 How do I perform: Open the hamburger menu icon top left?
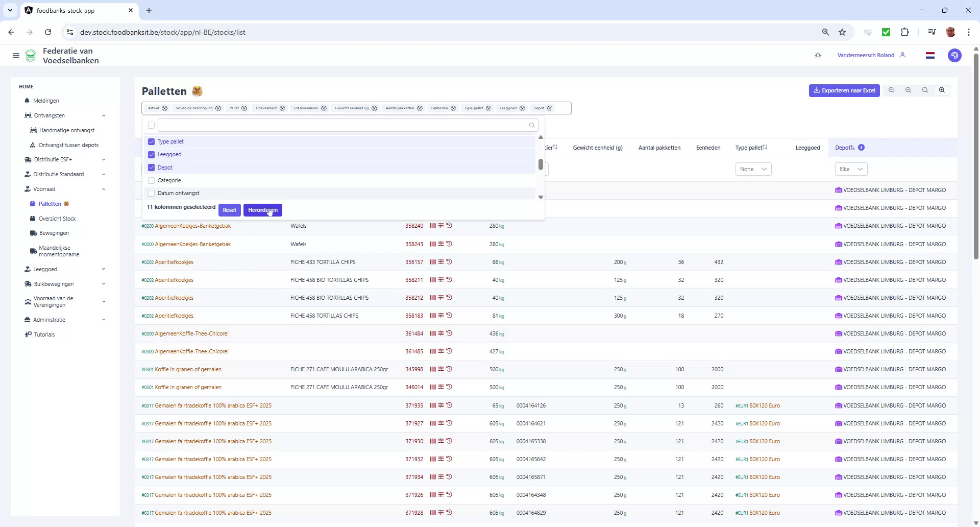pos(16,55)
